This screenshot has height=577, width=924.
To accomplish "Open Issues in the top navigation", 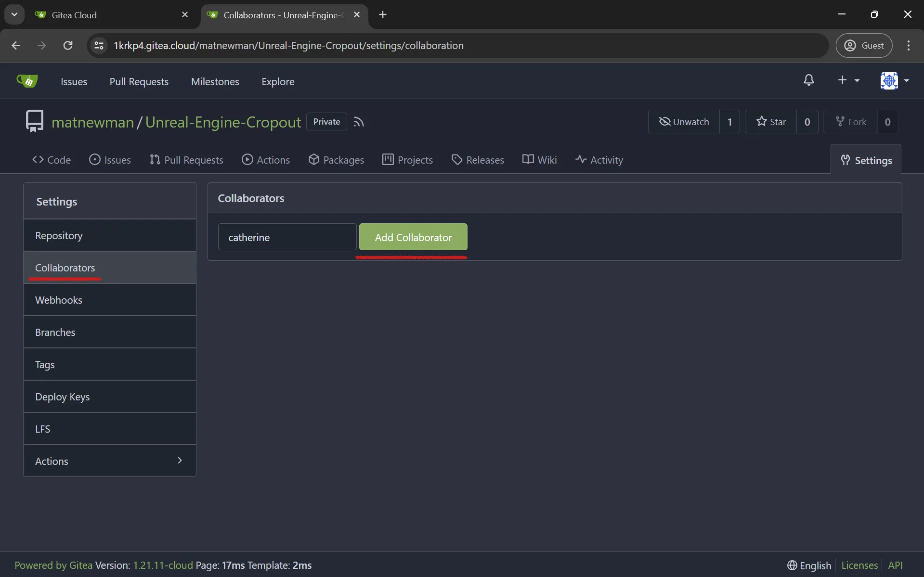I will (x=74, y=81).
